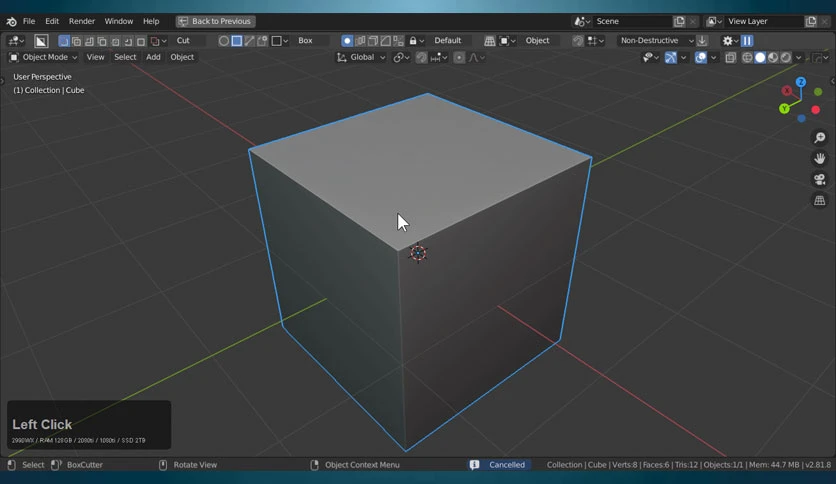836x484 pixels.
Task: Open the BoxCutter settings gear dropdown
Action: [730, 41]
